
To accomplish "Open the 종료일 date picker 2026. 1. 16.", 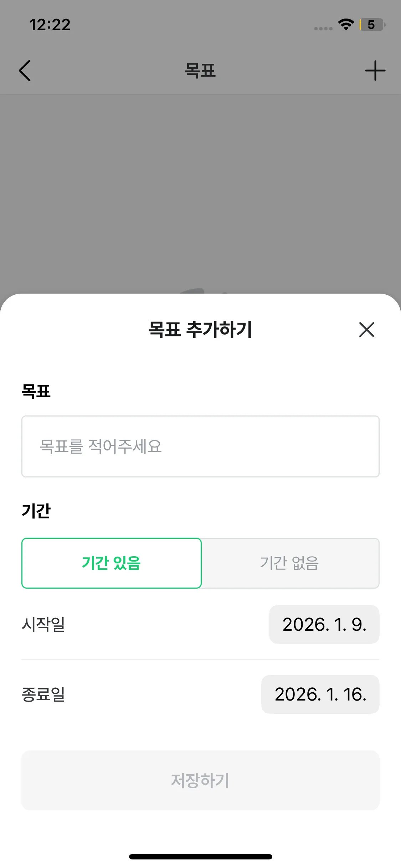I will (320, 694).
